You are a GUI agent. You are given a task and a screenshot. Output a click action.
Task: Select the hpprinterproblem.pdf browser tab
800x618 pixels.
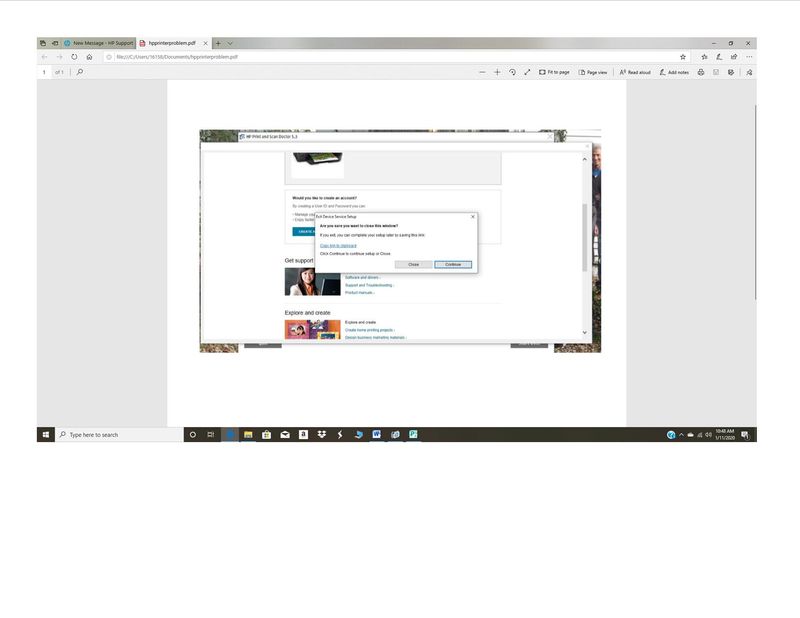tap(172, 43)
